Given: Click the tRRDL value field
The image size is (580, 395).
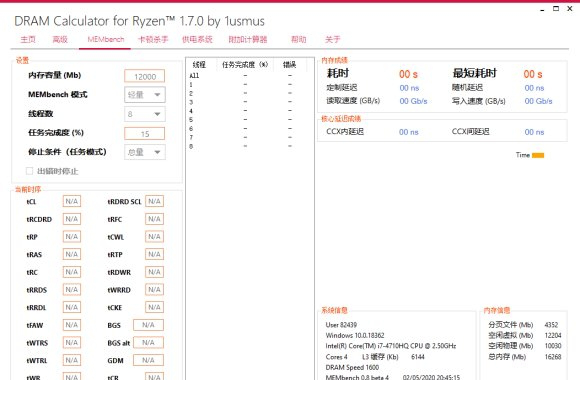Looking at the screenshot, I should [x=72, y=307].
